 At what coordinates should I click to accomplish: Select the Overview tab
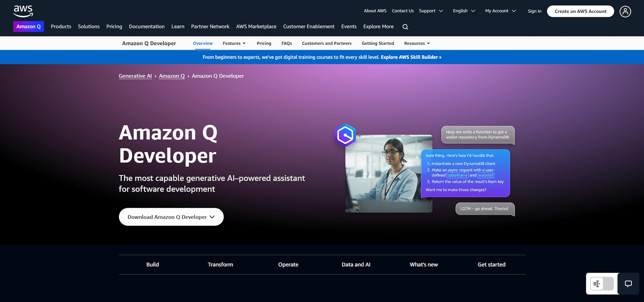pos(202,43)
